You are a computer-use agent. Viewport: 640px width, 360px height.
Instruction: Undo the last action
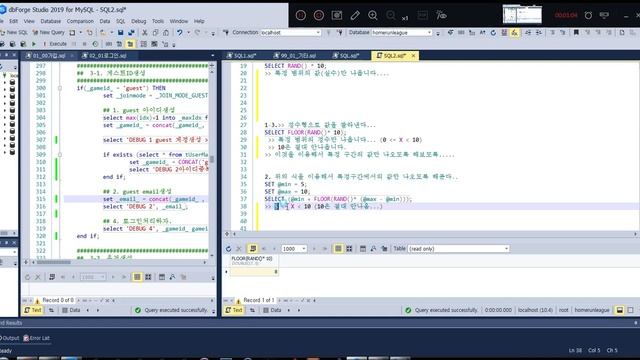point(179,32)
